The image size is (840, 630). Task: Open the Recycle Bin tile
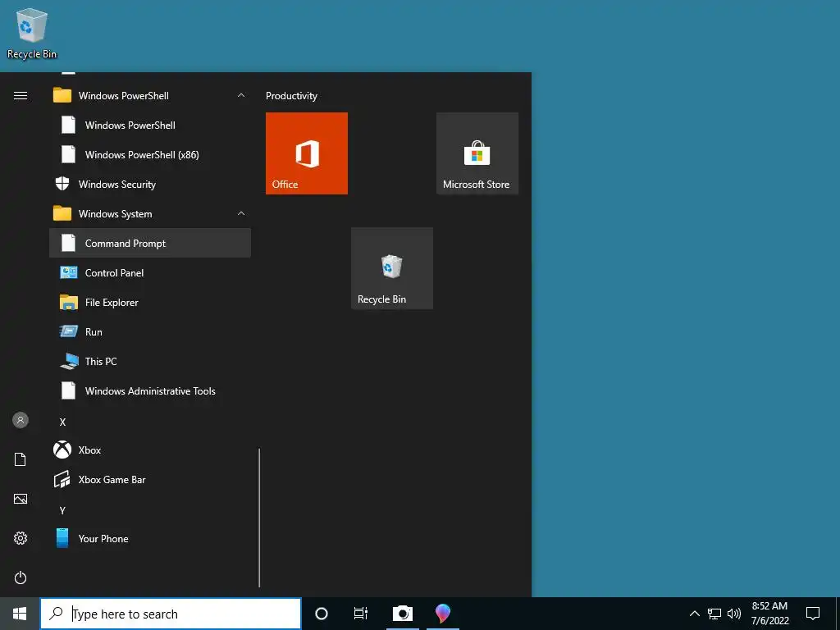pos(391,268)
